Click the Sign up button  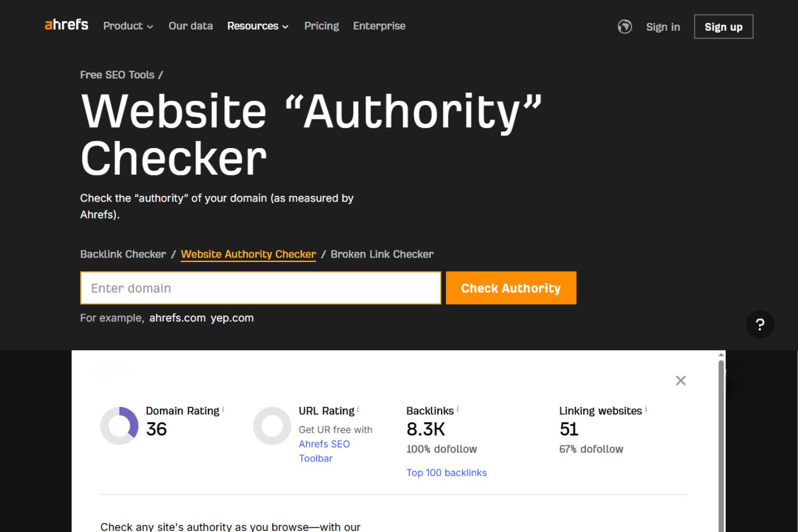pos(723,26)
